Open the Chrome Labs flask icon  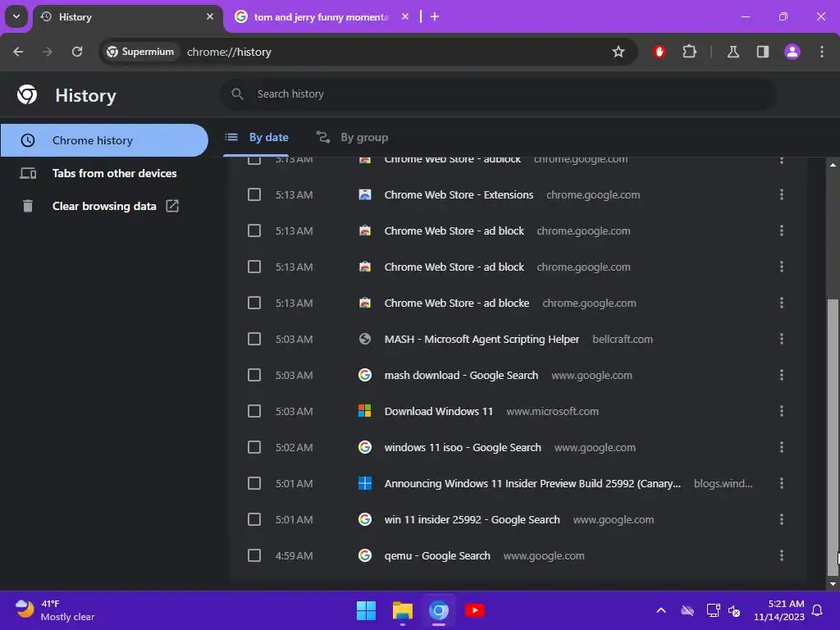733,52
